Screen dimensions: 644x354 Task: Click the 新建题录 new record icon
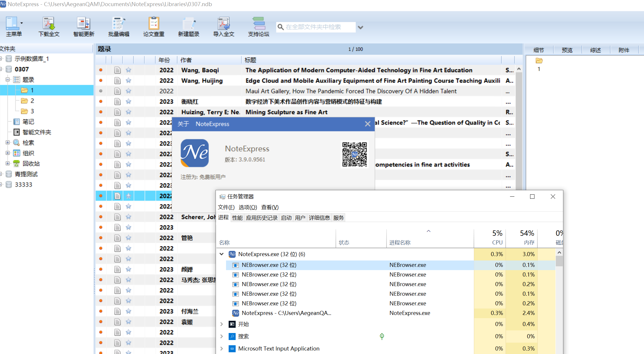[x=188, y=23]
